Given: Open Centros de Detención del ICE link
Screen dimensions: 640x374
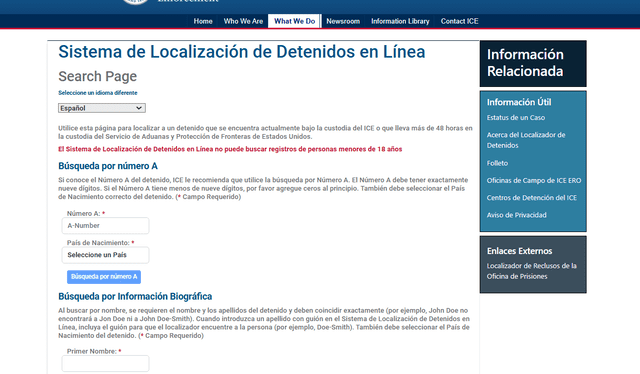Looking at the screenshot, I should [x=531, y=198].
